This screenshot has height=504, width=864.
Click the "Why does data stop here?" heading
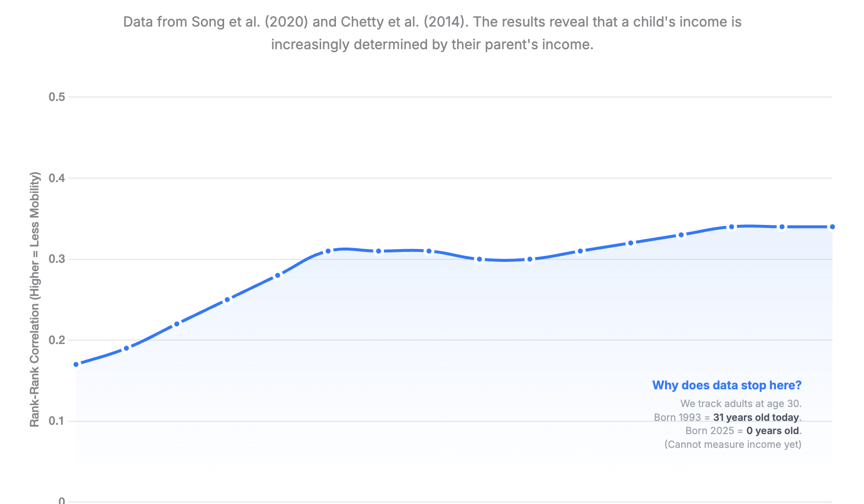[727, 385]
